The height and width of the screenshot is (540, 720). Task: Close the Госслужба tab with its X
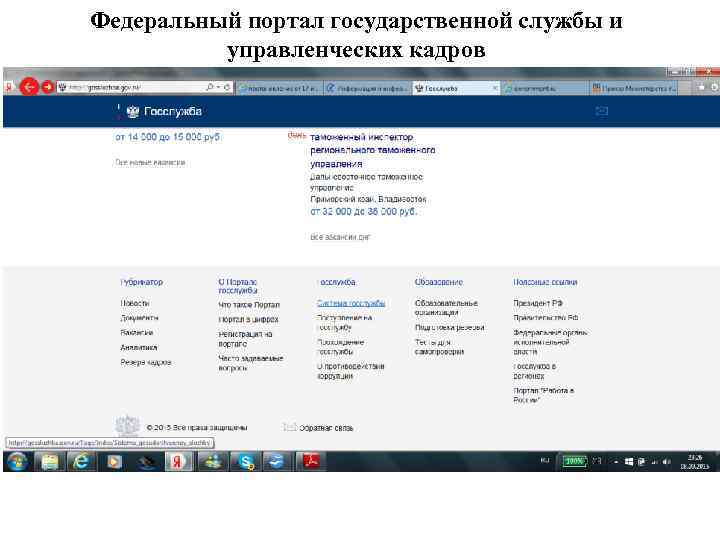(x=495, y=88)
